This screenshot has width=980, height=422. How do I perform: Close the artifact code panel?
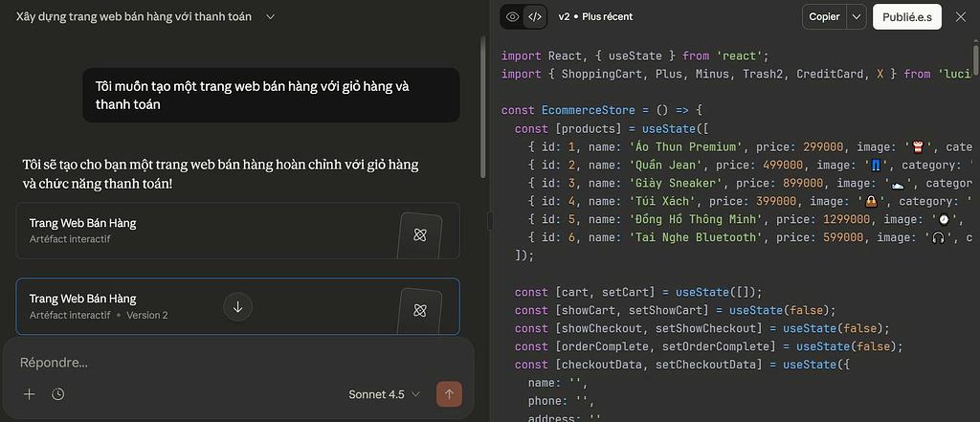(x=961, y=16)
